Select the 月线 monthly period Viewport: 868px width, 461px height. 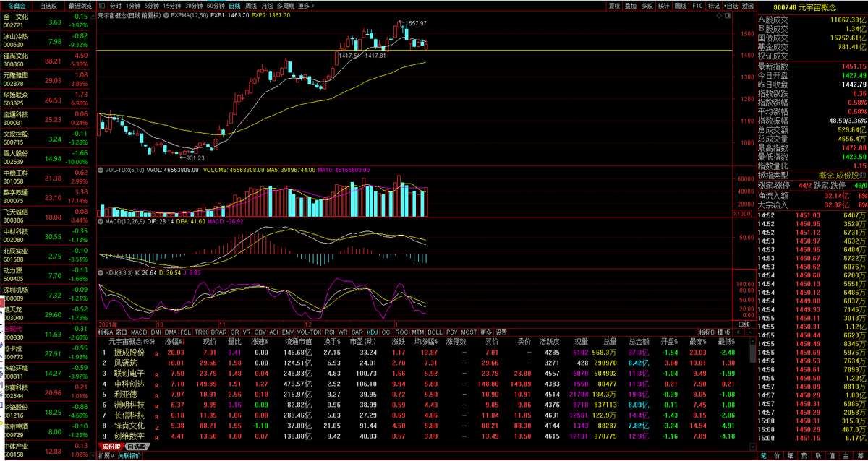pos(267,5)
